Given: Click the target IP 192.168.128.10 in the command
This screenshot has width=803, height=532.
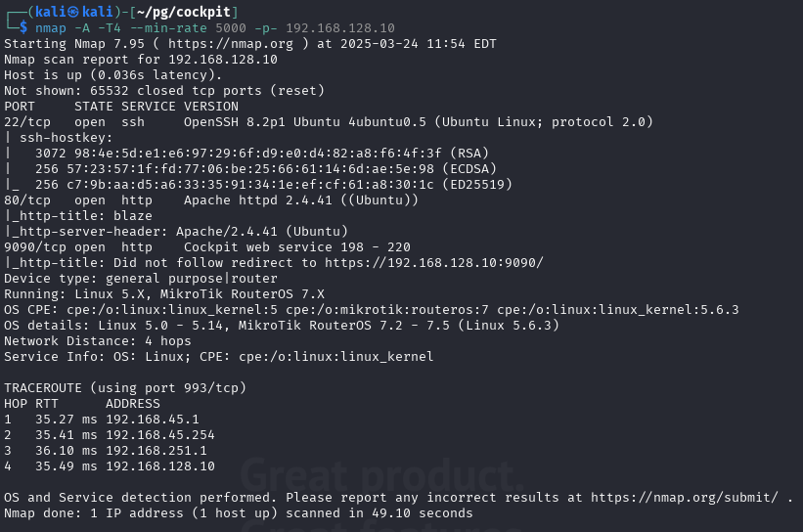Looking at the screenshot, I should [340, 28].
